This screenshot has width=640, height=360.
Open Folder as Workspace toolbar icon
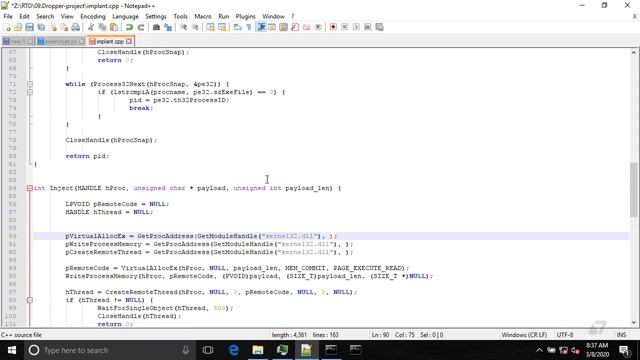tap(306, 27)
